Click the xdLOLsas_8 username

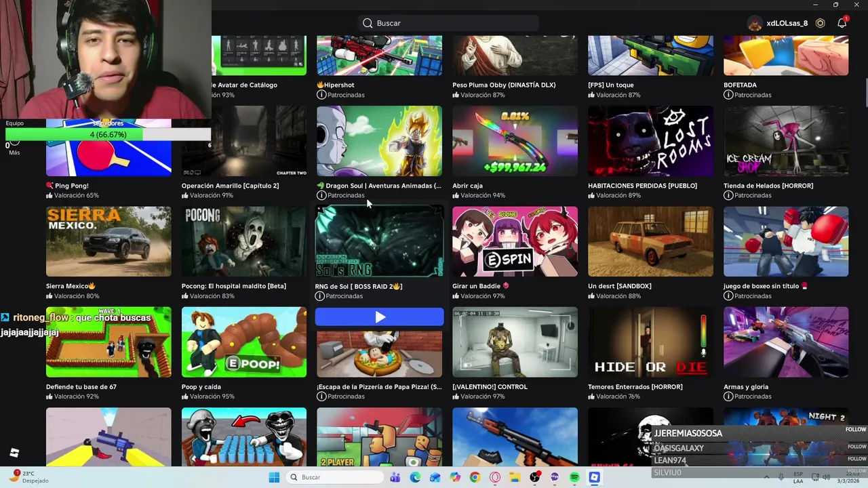click(x=787, y=23)
